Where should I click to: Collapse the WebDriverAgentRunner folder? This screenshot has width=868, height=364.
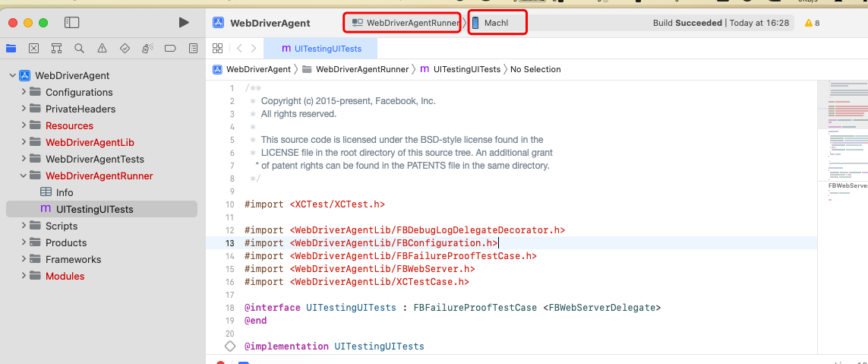[x=24, y=176]
